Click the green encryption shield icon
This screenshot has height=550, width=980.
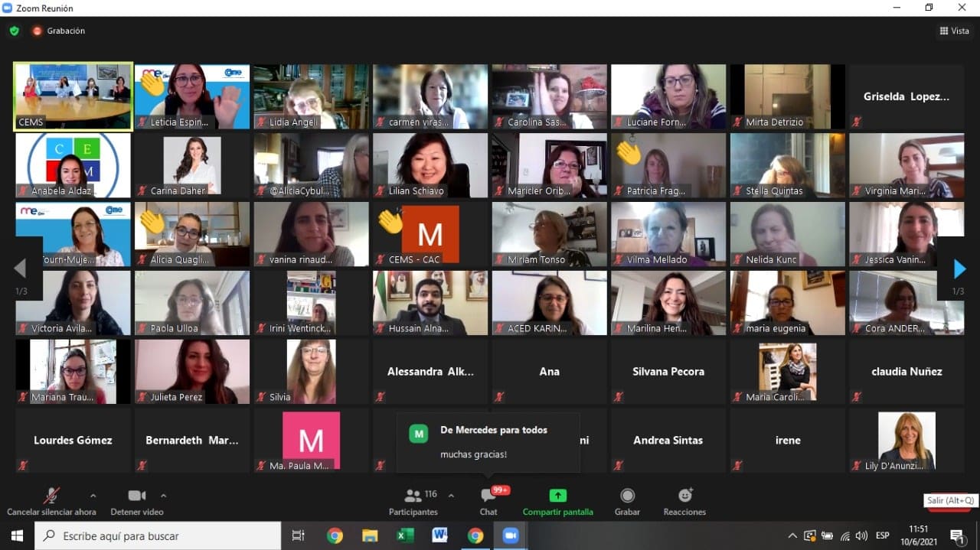[x=14, y=31]
